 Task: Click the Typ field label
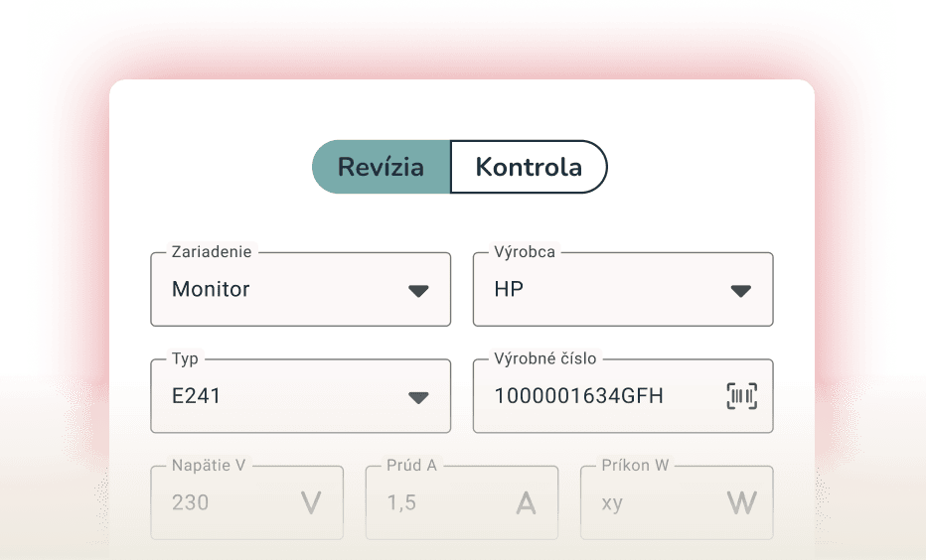[185, 358]
